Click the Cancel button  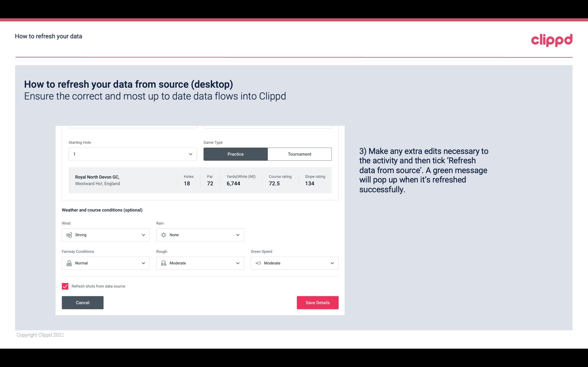(x=83, y=303)
